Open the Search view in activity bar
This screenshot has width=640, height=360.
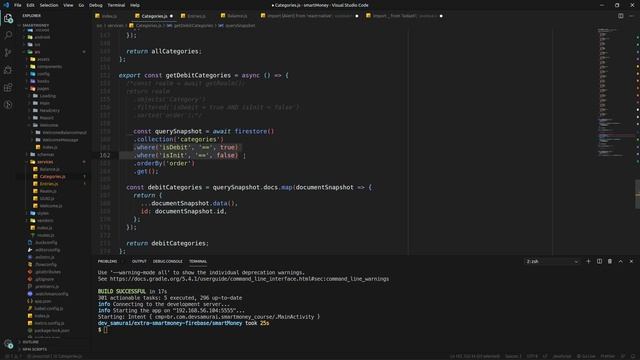coord(8,36)
